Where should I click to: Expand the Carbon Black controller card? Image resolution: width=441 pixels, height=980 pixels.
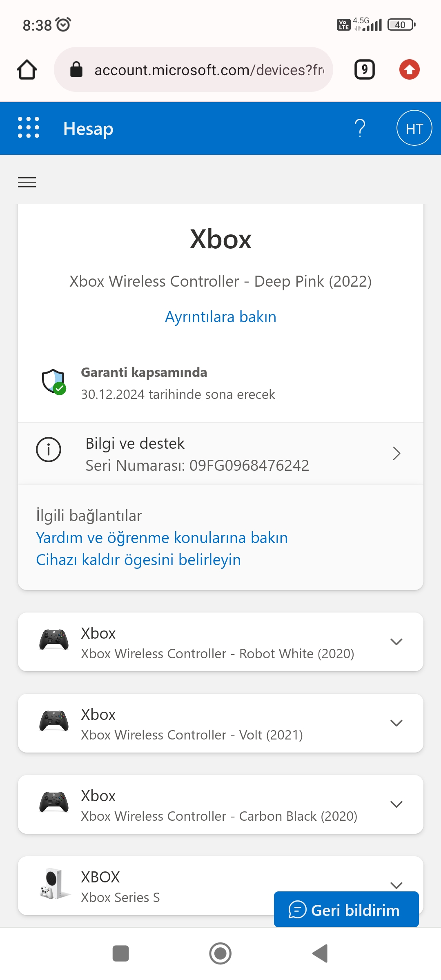pyautogui.click(x=220, y=804)
